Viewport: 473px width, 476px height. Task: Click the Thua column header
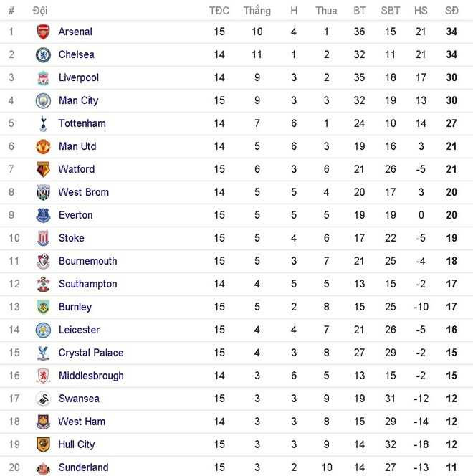326,11
